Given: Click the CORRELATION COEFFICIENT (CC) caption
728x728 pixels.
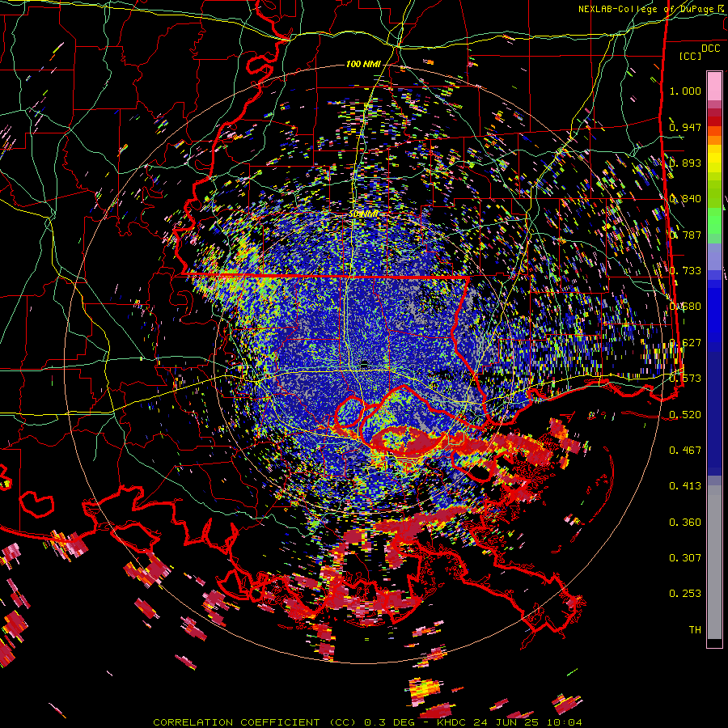Looking at the screenshot, I should point(255,722).
